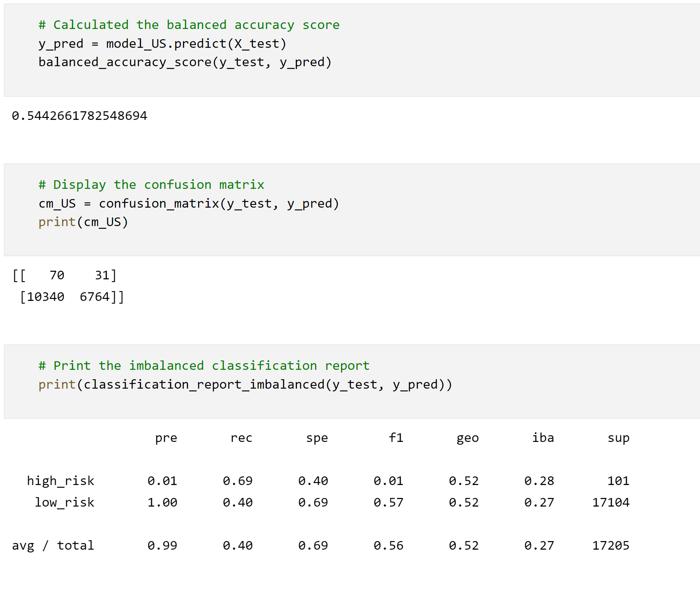This screenshot has height=610, width=700.
Task: Click the balanced_accuracy_score(y_test, y_pred) line
Action: tap(185, 62)
